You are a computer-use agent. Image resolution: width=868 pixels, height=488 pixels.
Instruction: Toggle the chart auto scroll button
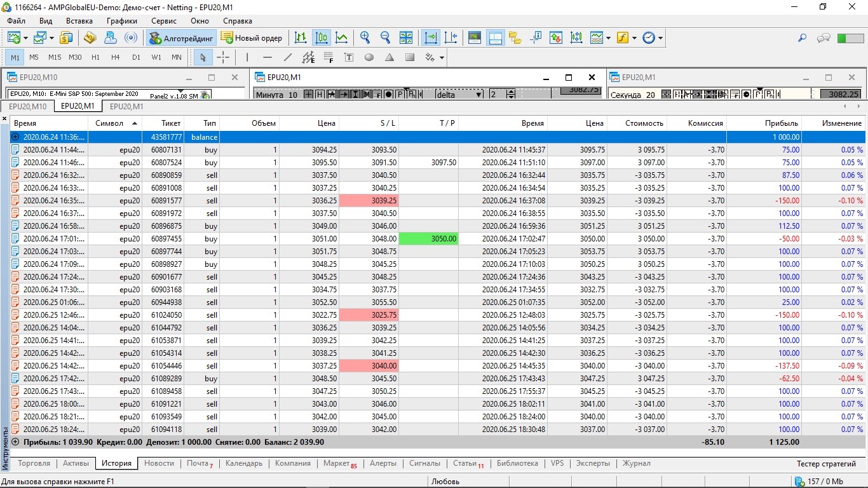[431, 38]
